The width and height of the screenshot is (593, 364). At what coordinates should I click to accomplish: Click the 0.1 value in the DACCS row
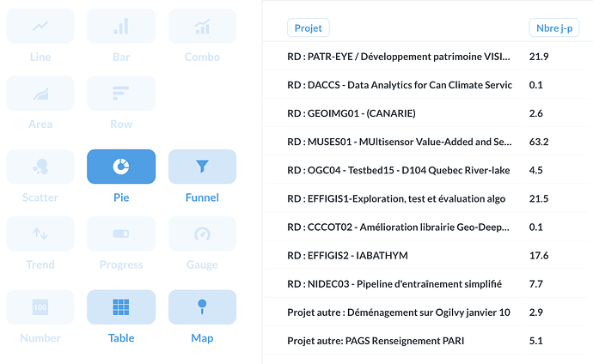pos(536,85)
